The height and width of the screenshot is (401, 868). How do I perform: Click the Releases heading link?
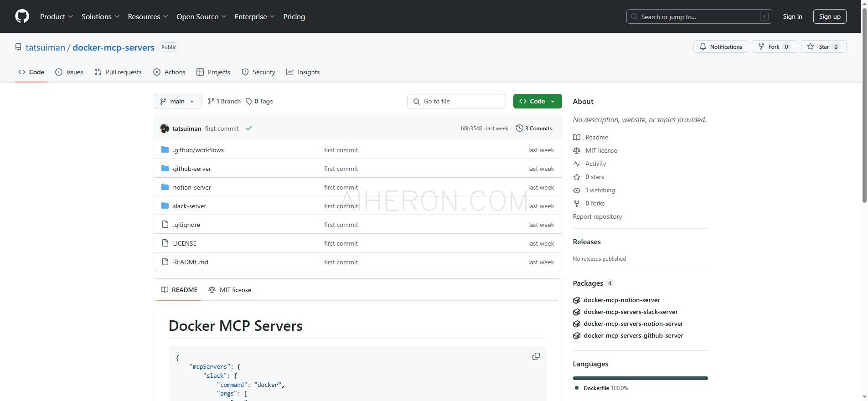(587, 242)
